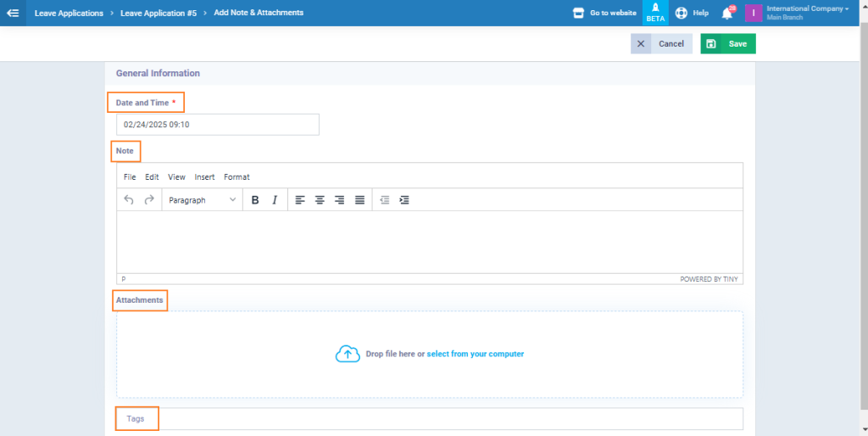Image resolution: width=868 pixels, height=436 pixels.
Task: Center align note text
Action: pos(320,200)
